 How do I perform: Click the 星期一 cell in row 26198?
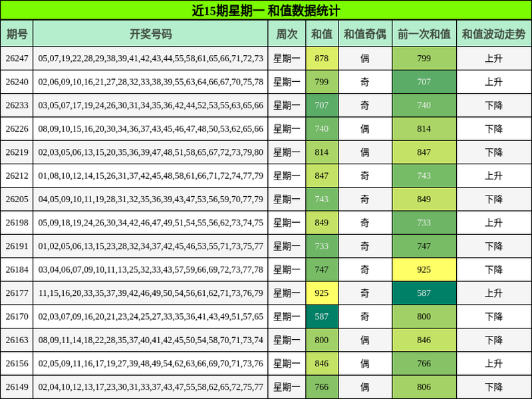(x=287, y=222)
